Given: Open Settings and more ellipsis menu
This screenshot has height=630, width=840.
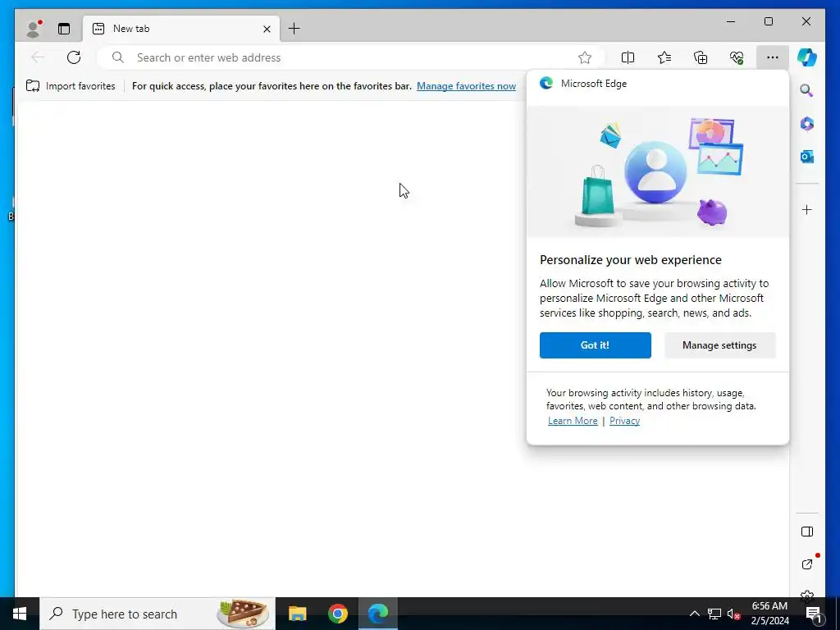Looking at the screenshot, I should point(773,57).
